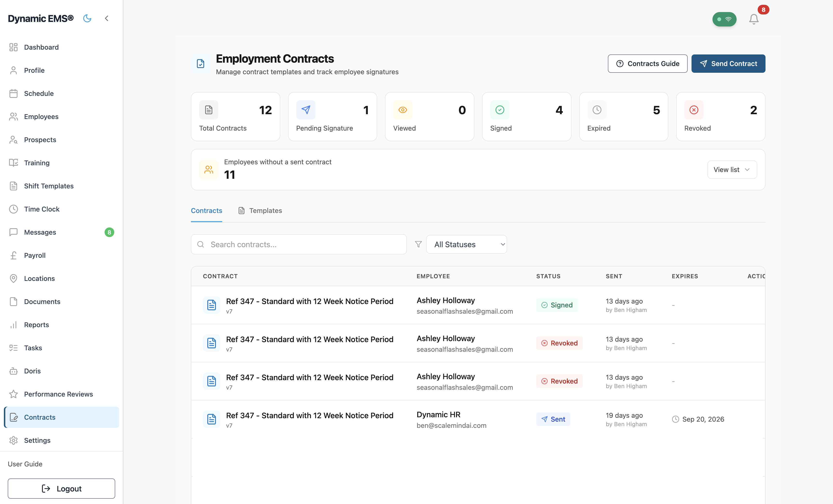Focus the Search contracts field

pyautogui.click(x=298, y=244)
